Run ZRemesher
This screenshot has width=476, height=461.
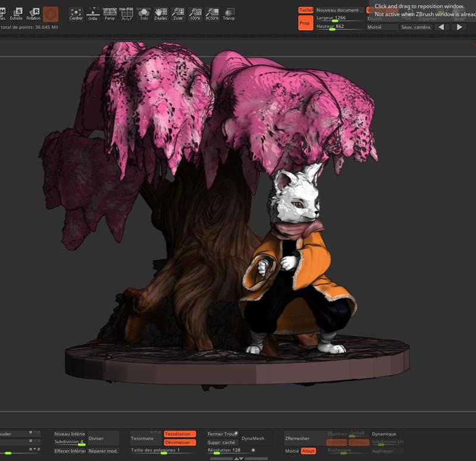297,438
